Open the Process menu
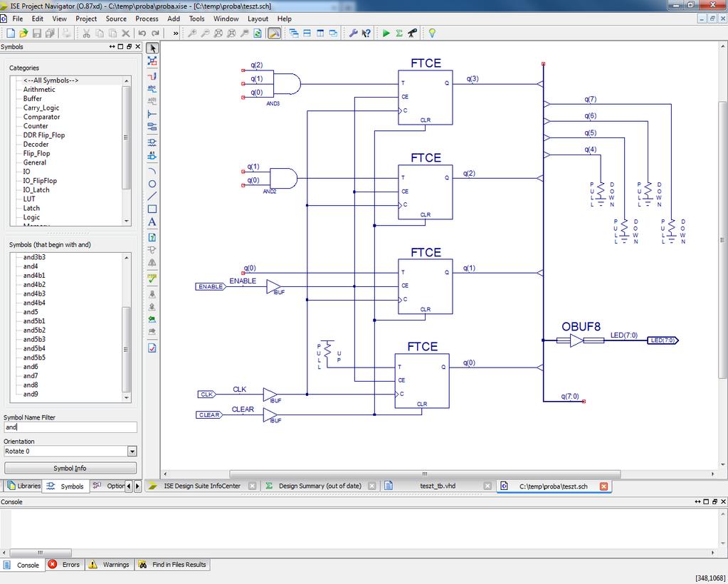Viewport: 728px width, 584px height. (x=147, y=19)
